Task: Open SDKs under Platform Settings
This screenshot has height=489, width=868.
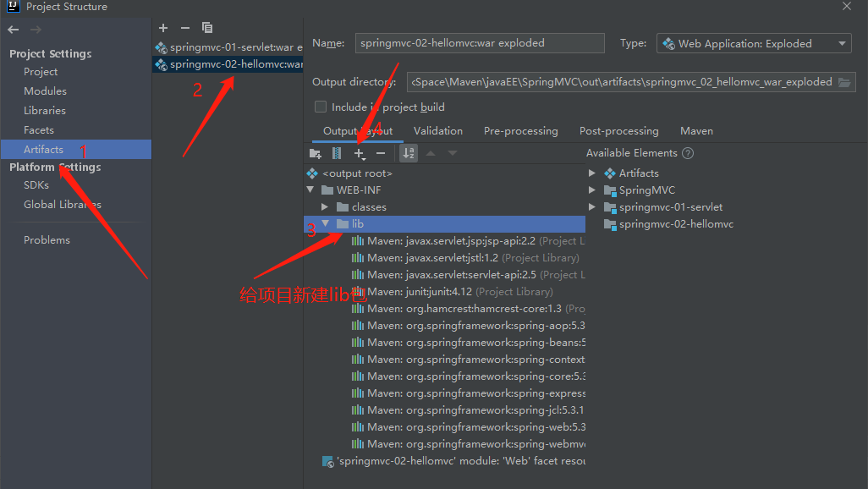Action: coord(36,185)
